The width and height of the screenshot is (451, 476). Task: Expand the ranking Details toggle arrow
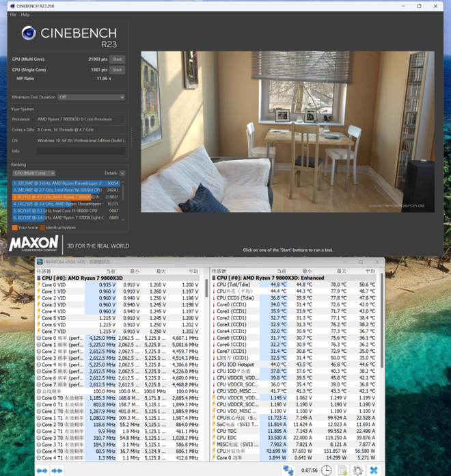[122, 173]
